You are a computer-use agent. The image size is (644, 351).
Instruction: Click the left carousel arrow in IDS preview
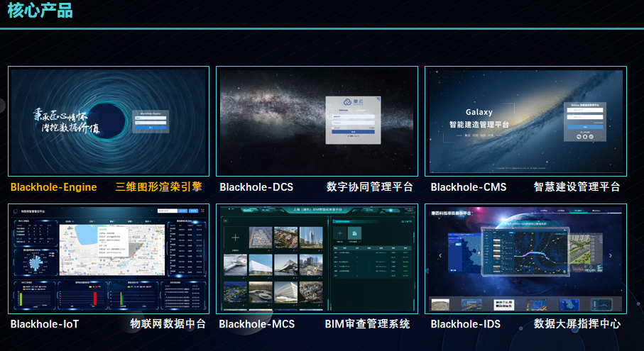[x=440, y=256]
